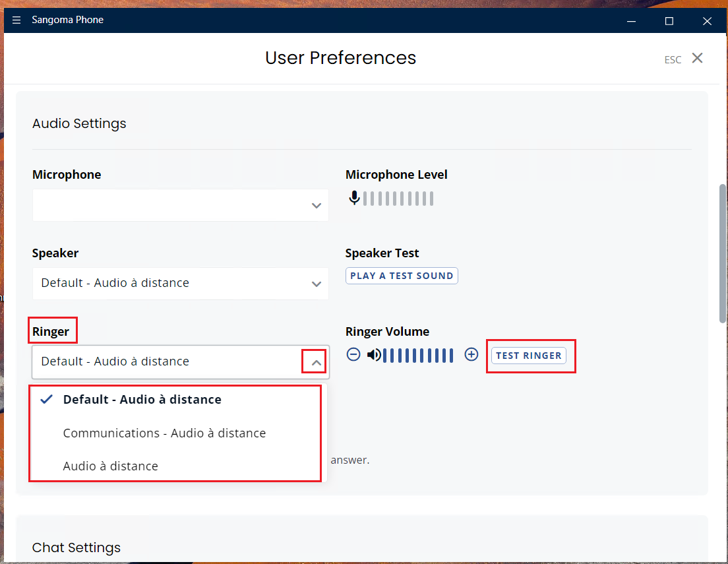Decrease ringer volume with minus icon
Image resolution: width=728 pixels, height=564 pixels.
(353, 354)
